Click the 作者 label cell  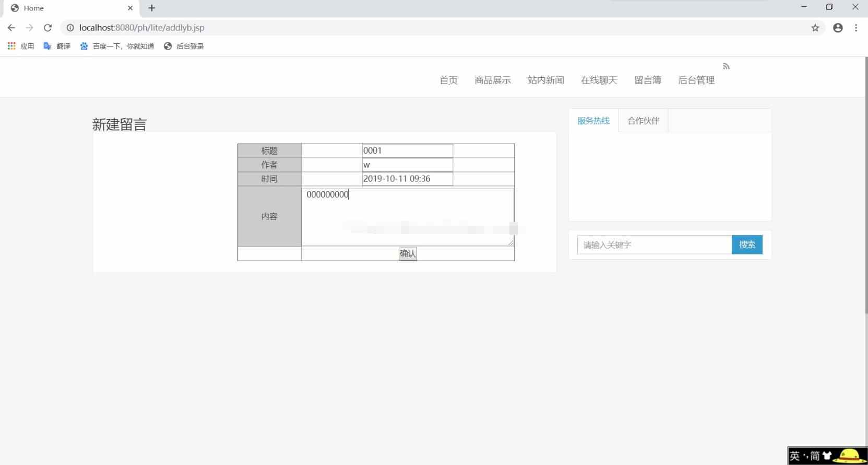[x=269, y=165]
